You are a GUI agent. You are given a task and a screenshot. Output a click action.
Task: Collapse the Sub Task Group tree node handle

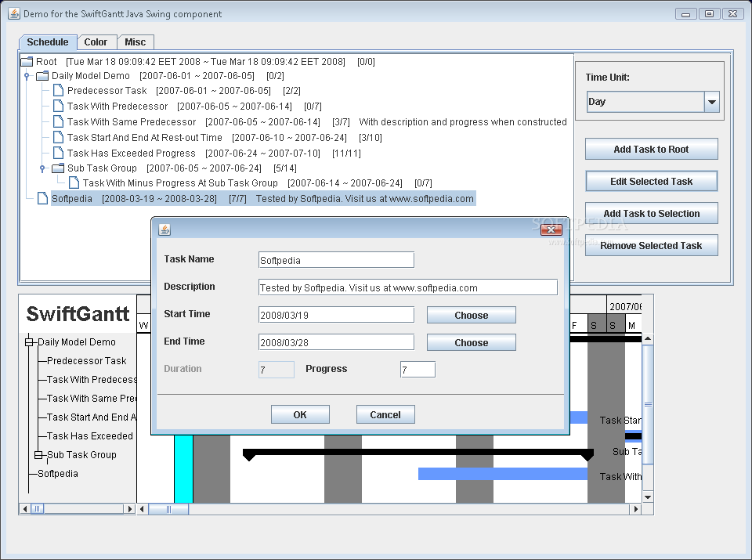click(42, 168)
